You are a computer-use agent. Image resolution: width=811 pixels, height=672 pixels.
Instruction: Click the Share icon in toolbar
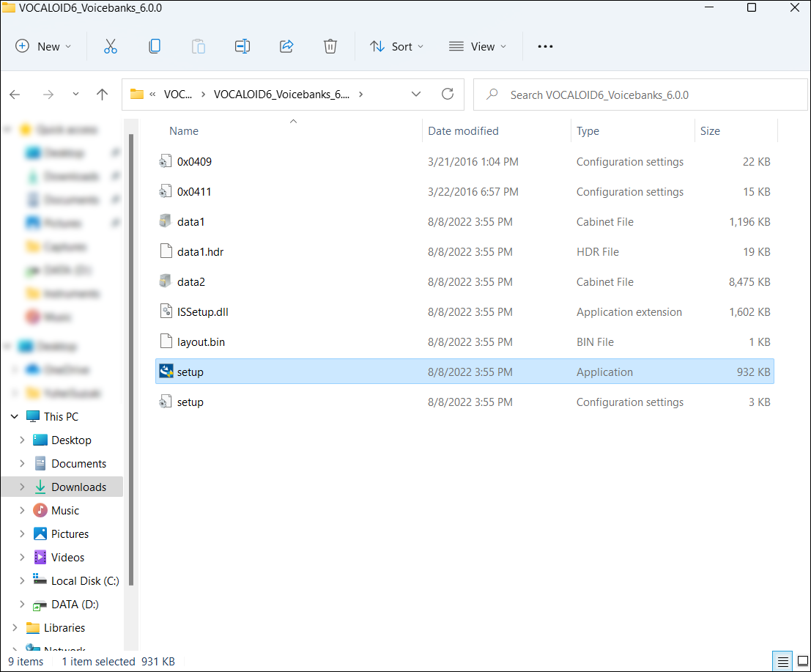pyautogui.click(x=286, y=46)
